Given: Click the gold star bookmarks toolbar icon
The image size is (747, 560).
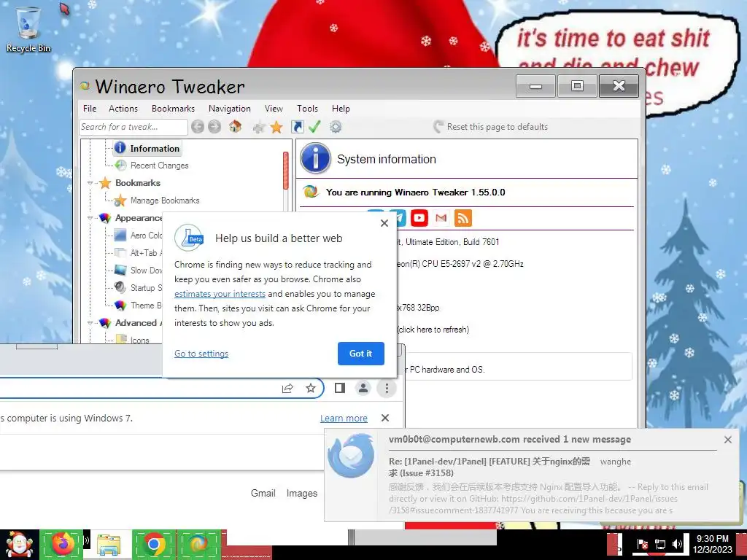Looking at the screenshot, I should (276, 127).
